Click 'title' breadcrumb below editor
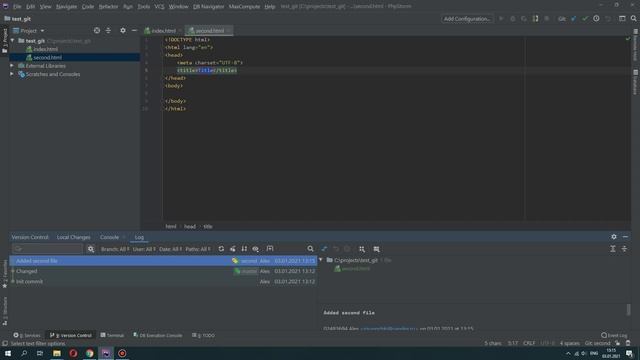 click(208, 227)
